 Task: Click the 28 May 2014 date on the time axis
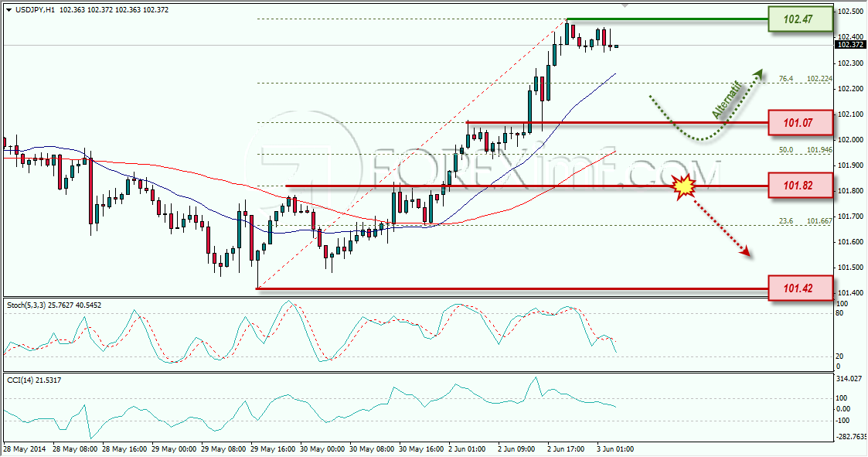point(25,448)
